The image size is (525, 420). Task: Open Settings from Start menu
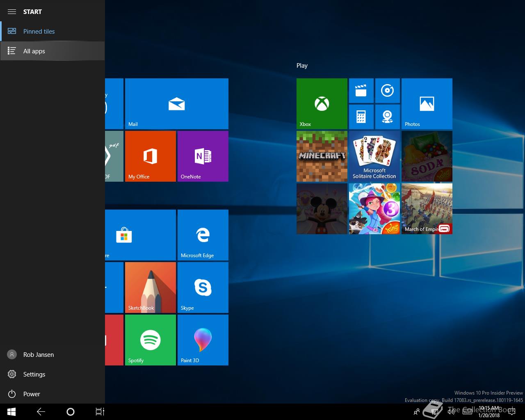[52, 374]
